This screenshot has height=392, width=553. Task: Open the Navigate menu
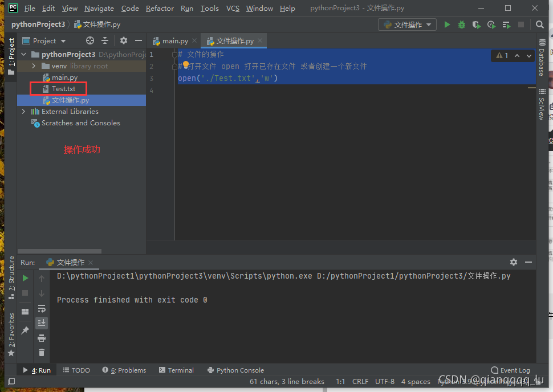[x=99, y=8]
